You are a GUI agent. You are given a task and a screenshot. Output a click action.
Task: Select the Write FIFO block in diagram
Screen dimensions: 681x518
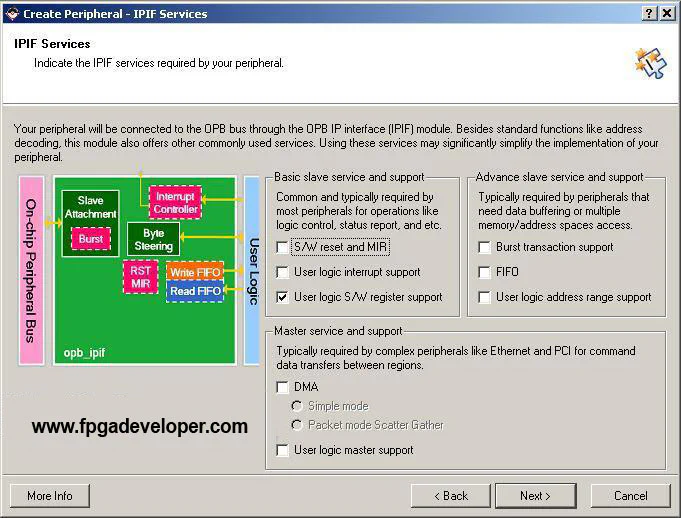pyautogui.click(x=195, y=273)
